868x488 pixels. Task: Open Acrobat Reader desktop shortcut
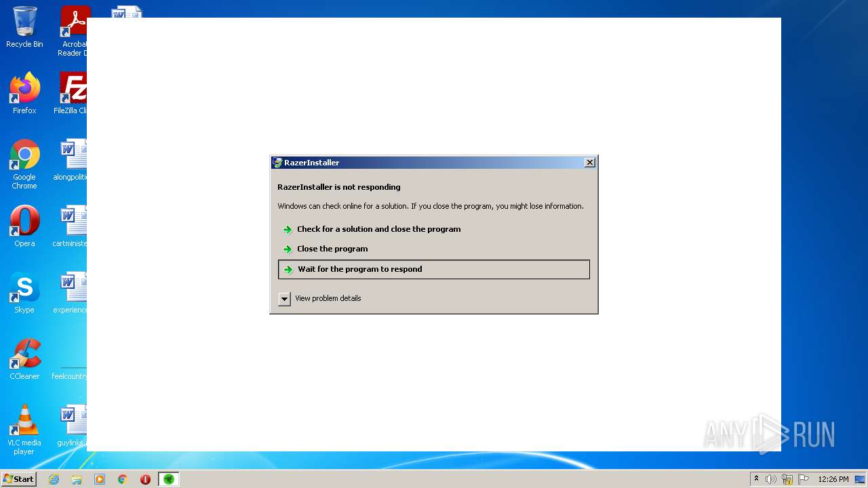[x=73, y=31]
